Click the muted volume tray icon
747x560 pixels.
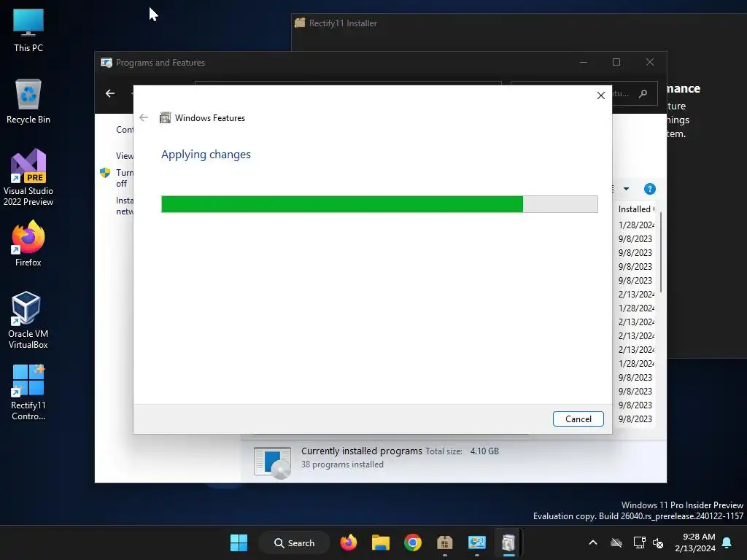click(658, 542)
